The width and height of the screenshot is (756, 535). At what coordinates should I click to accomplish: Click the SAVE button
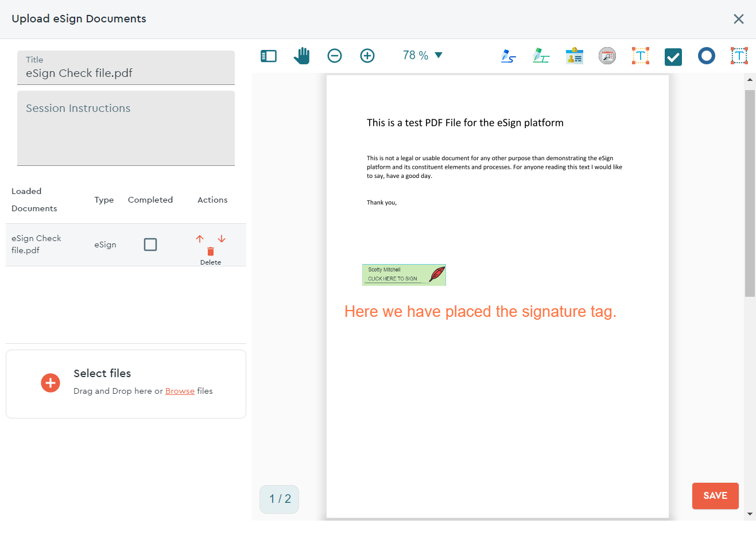715,496
